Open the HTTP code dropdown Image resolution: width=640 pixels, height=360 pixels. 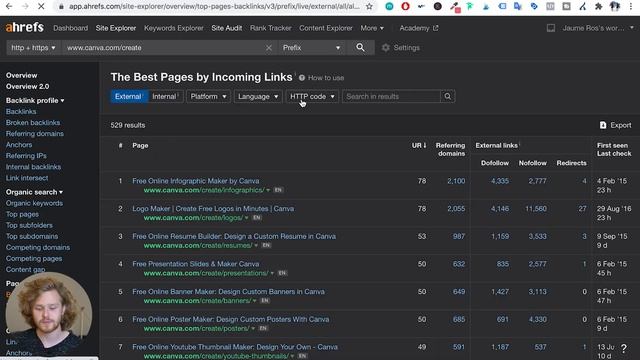click(312, 96)
